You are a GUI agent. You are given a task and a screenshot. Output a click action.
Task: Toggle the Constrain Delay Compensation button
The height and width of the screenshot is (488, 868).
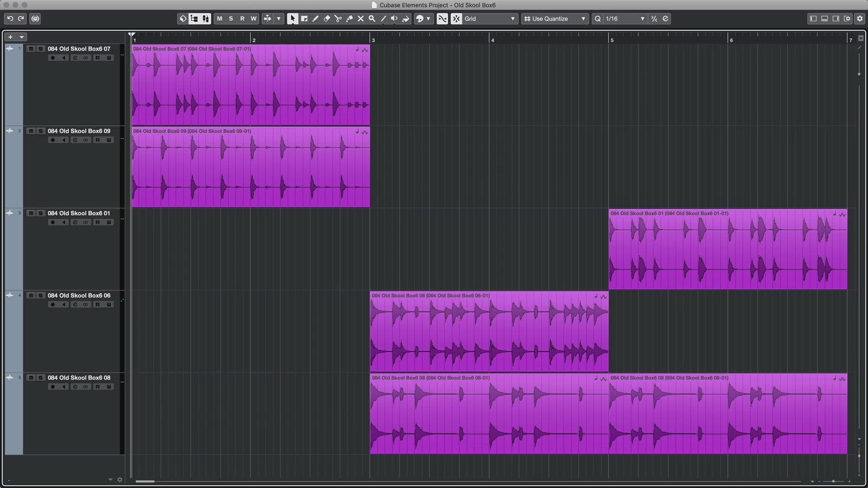pos(35,19)
